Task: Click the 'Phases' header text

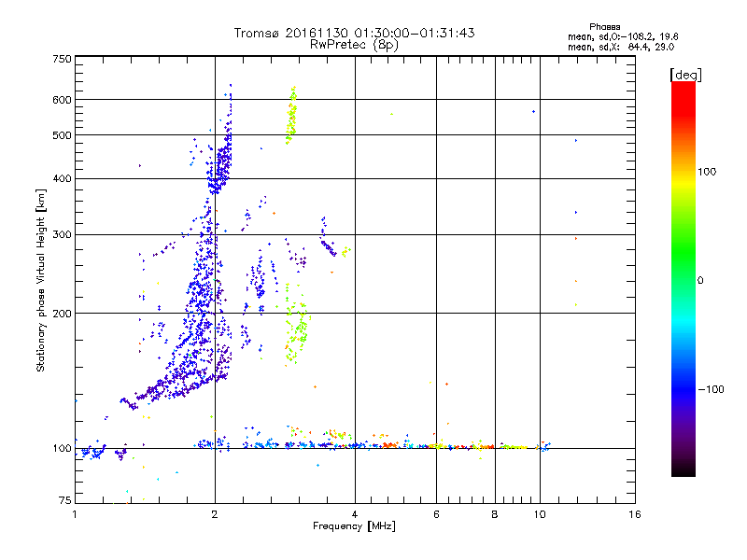Action: point(604,27)
